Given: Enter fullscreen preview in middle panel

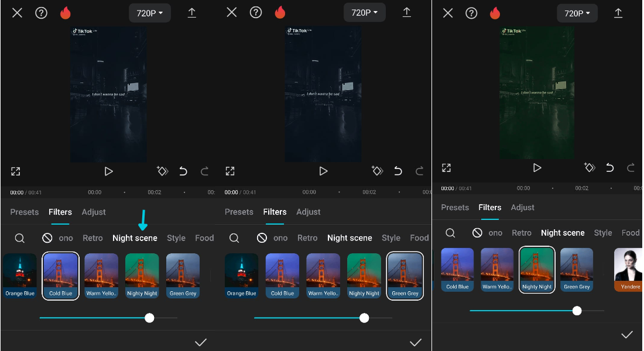Looking at the screenshot, I should [x=230, y=171].
